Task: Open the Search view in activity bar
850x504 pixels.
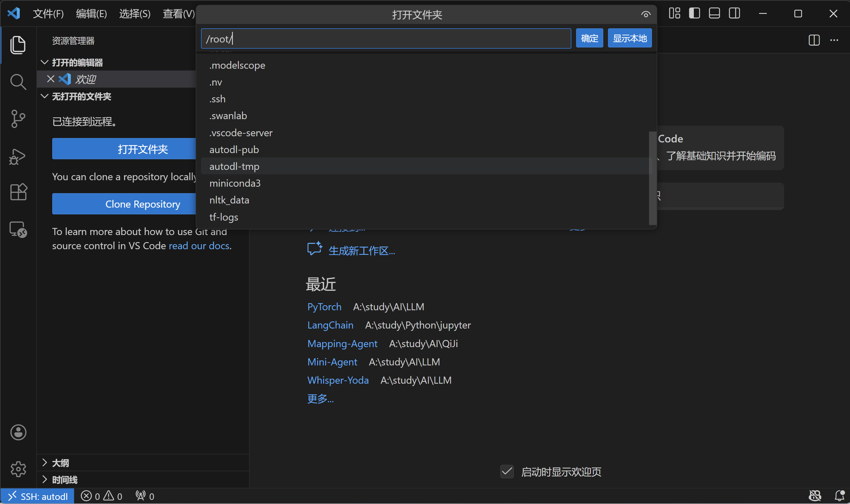Action: coord(18,81)
